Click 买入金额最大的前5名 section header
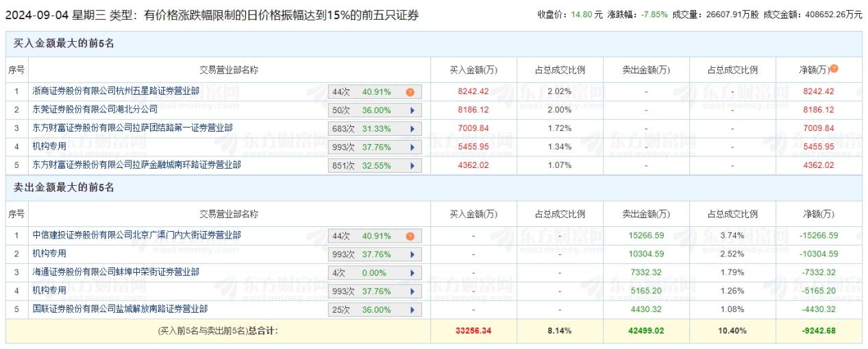868x349 pixels. pos(64,43)
